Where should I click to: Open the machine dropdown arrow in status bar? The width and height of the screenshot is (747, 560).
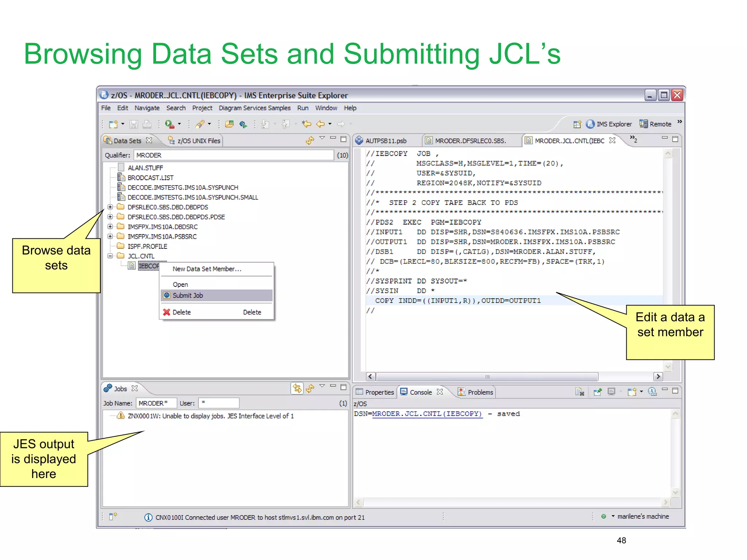coord(613,516)
